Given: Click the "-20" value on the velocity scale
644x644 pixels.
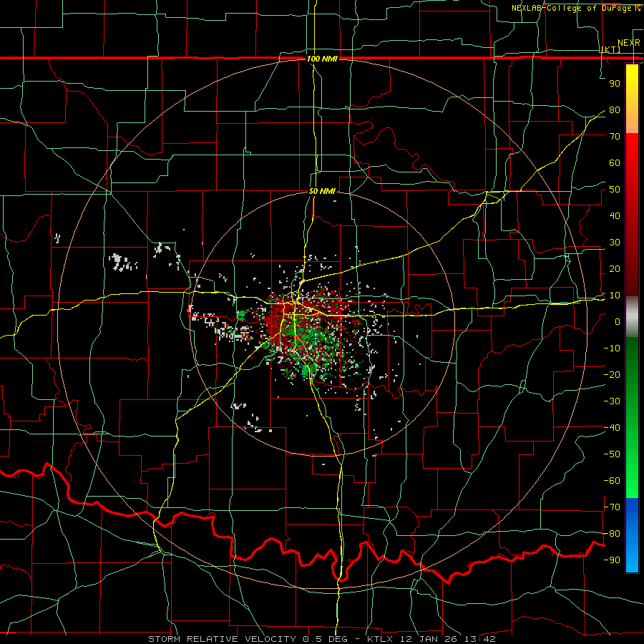Looking at the screenshot, I should point(612,375).
